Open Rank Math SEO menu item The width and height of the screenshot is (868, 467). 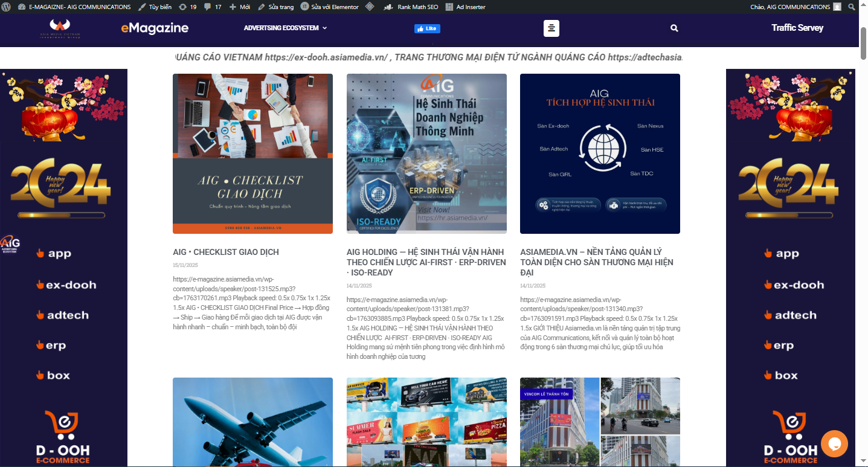pos(412,7)
